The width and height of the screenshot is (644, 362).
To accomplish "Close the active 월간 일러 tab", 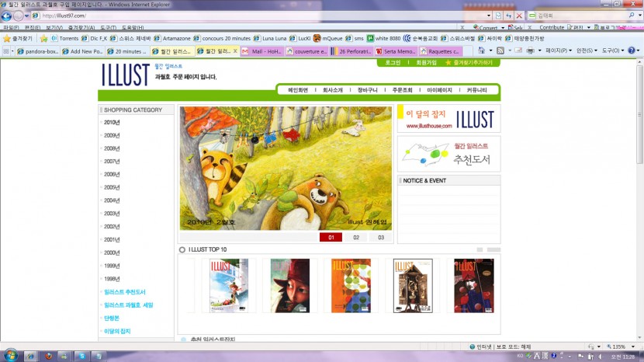I will click(x=235, y=51).
